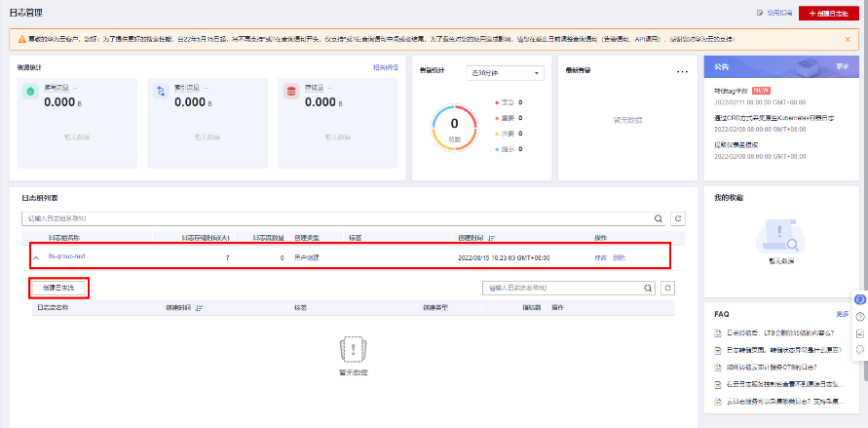Close the orange warning notification banner
The height and width of the screenshot is (428, 868).
(846, 40)
